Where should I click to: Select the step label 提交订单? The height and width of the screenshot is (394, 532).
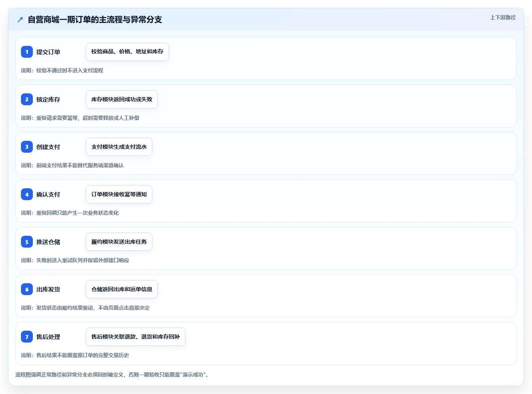pos(48,52)
